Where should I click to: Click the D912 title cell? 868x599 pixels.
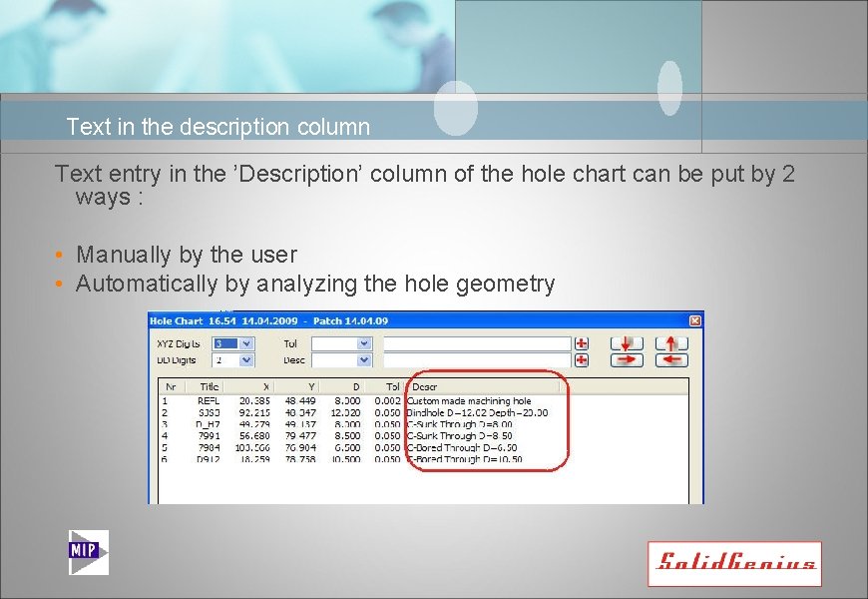[209, 459]
